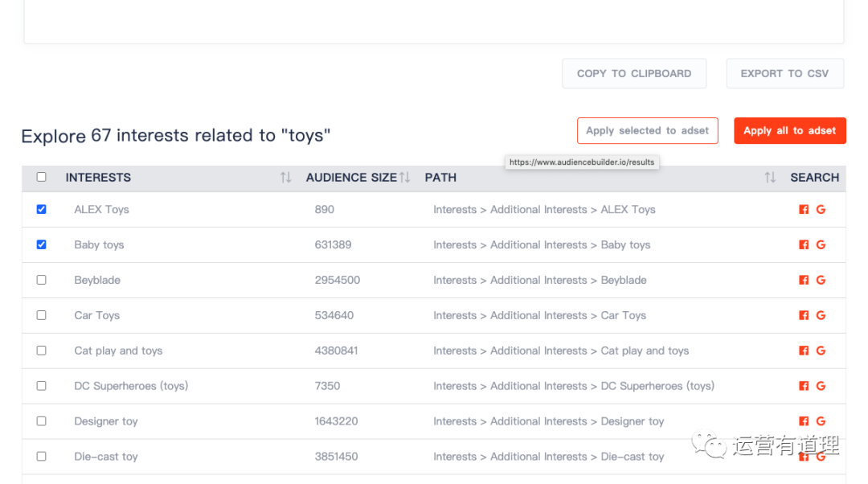Sort by Path column arrows

(770, 178)
